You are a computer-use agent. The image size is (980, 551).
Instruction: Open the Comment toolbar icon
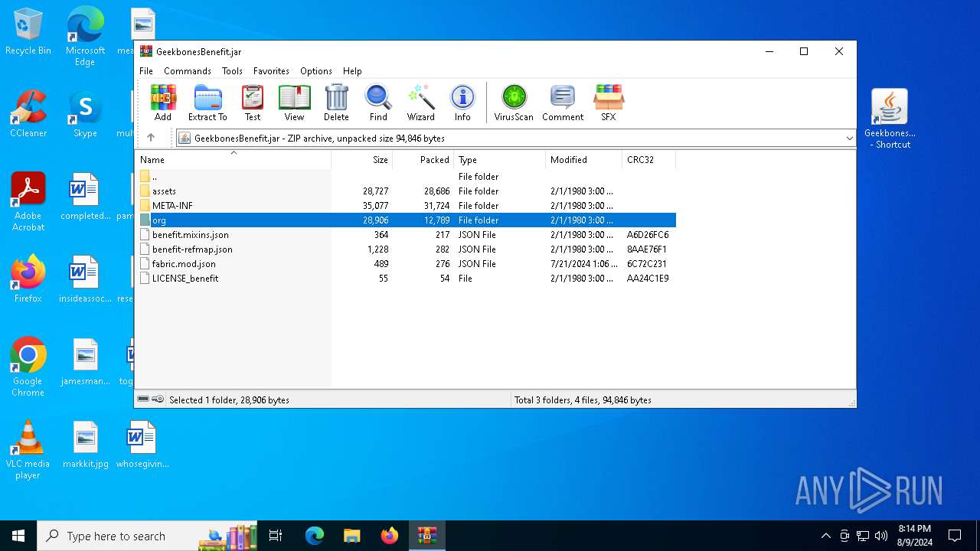click(563, 103)
